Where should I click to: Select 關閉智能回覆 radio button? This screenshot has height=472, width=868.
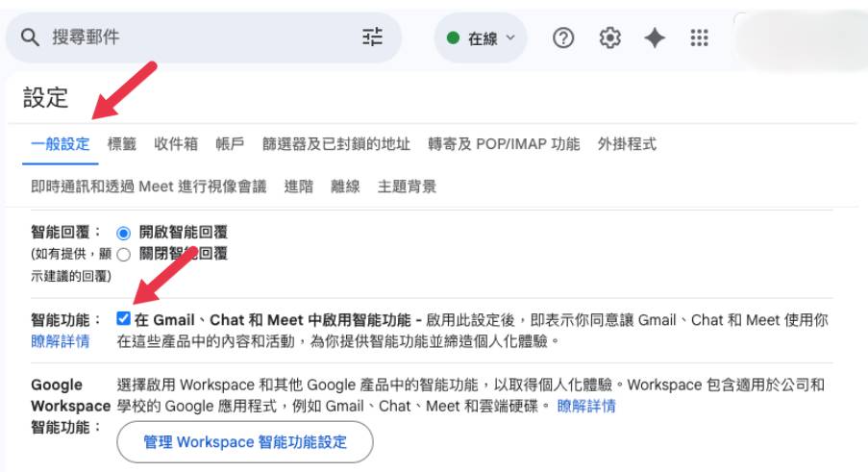coord(123,255)
